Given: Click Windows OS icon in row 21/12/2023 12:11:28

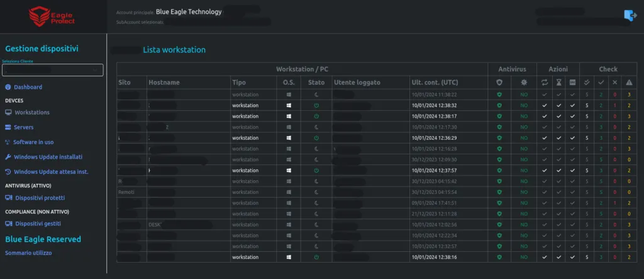Looking at the screenshot, I should pos(289,214).
